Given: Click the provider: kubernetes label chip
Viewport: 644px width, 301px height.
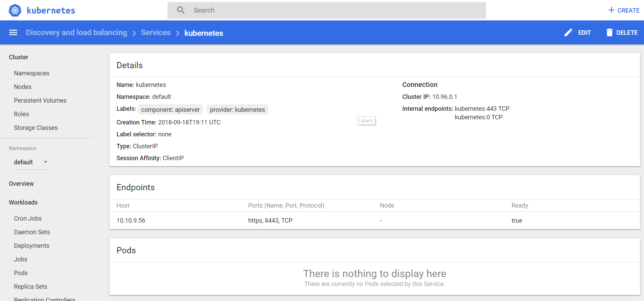Looking at the screenshot, I should [238, 109].
